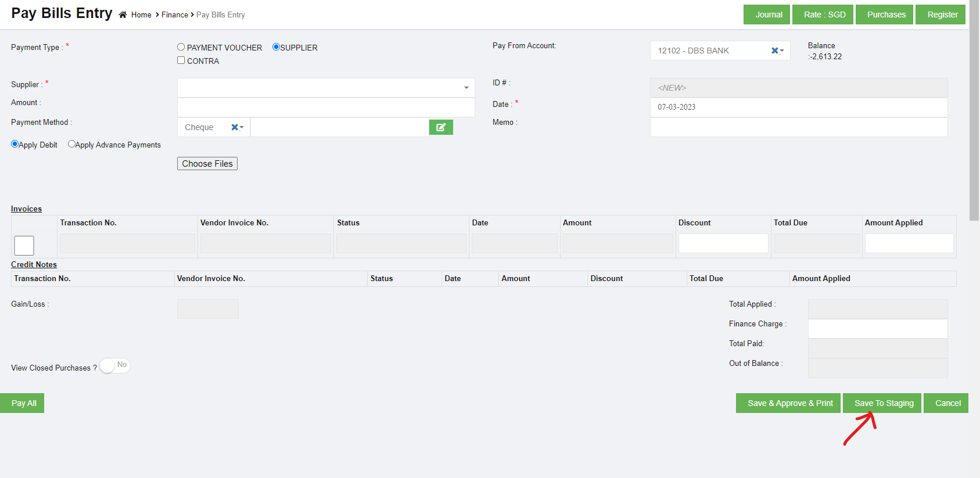
Task: Clear the DBS Bank account selection with the X
Action: pos(774,51)
